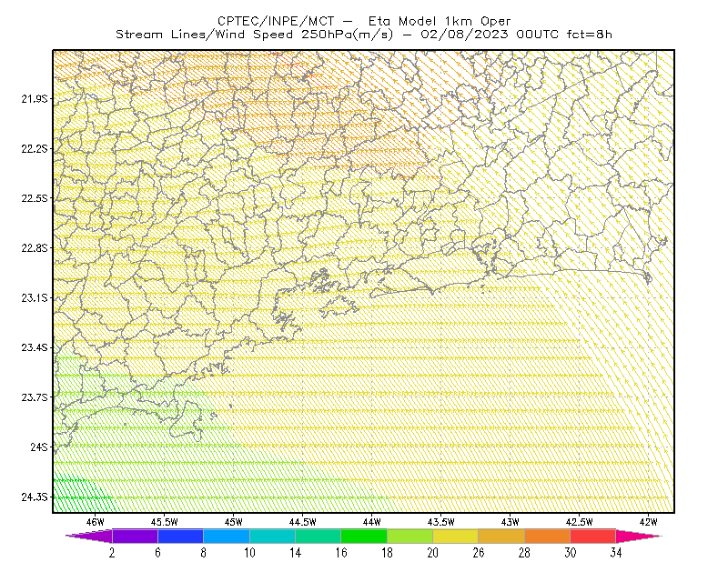
Task: Click the 21.9S latitude label
Action: click(x=35, y=99)
